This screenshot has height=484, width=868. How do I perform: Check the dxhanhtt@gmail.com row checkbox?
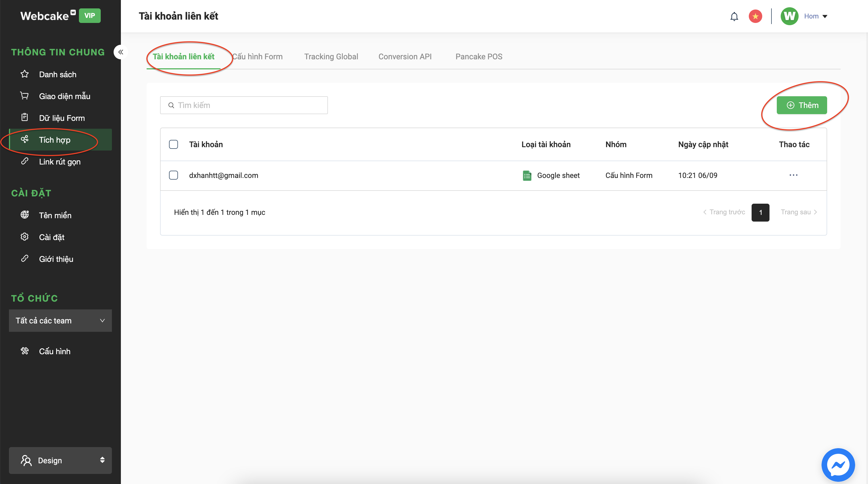pyautogui.click(x=173, y=175)
